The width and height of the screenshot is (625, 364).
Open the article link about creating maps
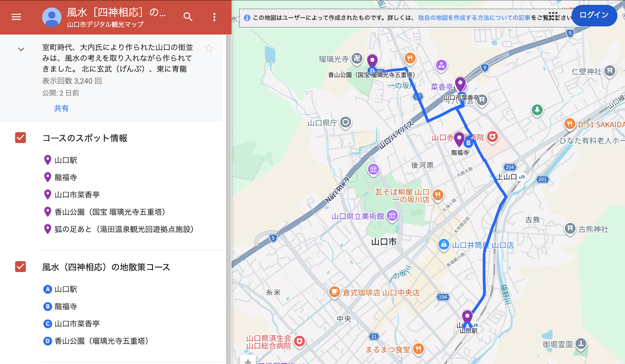coord(474,18)
